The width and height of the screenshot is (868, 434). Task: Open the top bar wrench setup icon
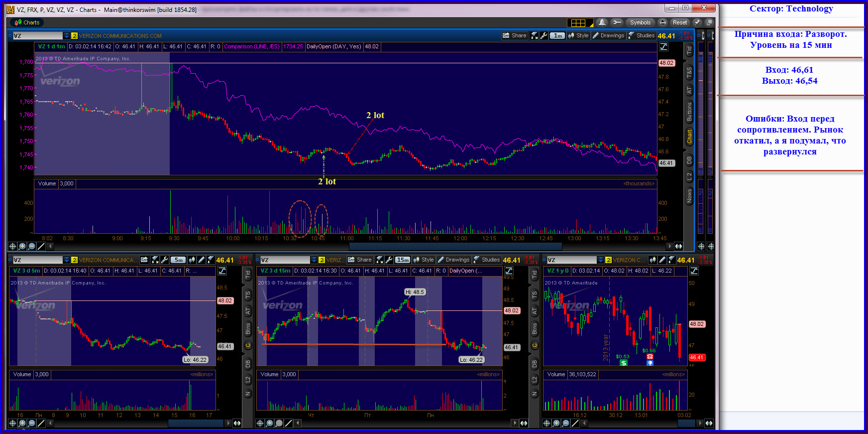click(617, 22)
